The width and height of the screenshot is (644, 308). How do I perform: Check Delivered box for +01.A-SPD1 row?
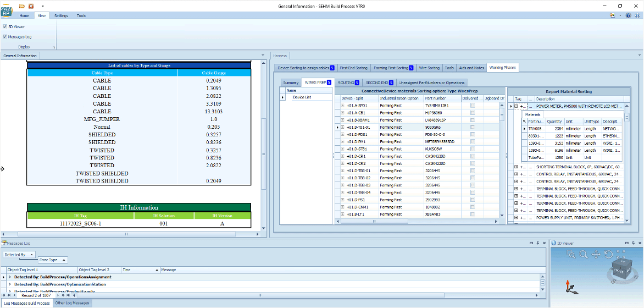coord(473,105)
